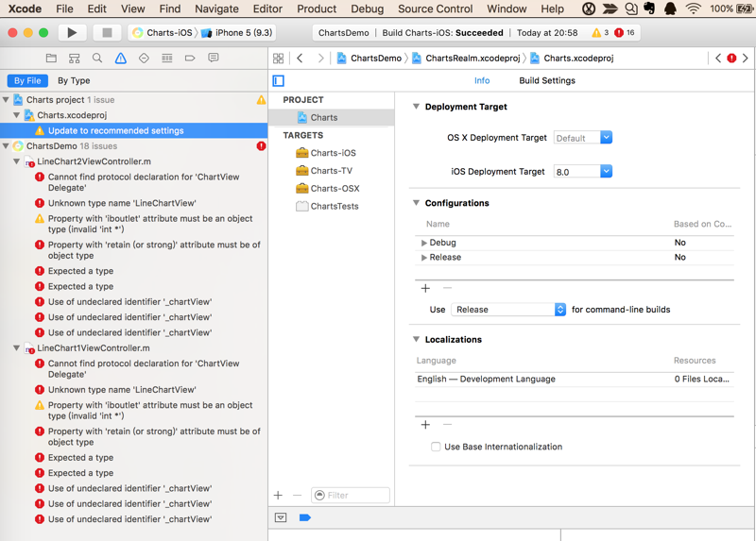Click the related items grid icon
Image resolution: width=756 pixels, height=541 pixels.
(278, 59)
